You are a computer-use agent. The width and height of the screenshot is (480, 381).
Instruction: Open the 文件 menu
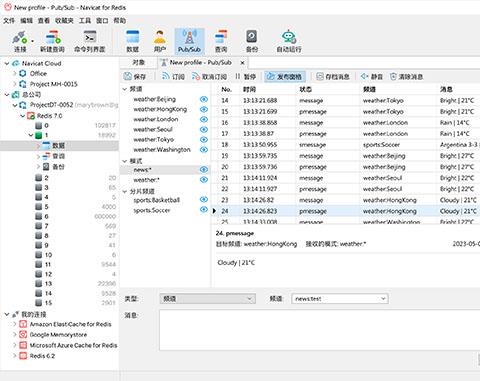click(x=9, y=21)
